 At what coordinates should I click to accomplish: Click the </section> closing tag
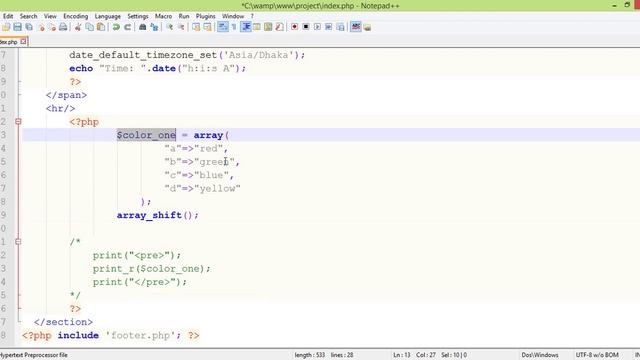(63, 322)
